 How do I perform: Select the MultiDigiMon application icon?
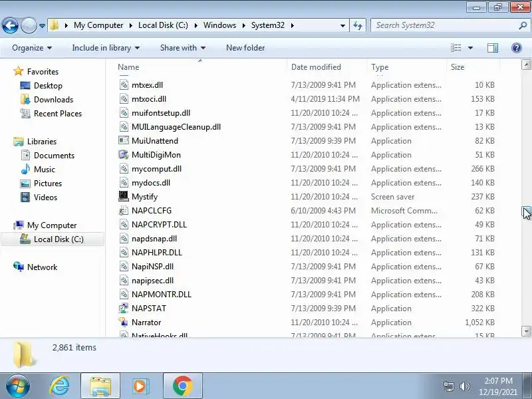pyautogui.click(x=124, y=155)
